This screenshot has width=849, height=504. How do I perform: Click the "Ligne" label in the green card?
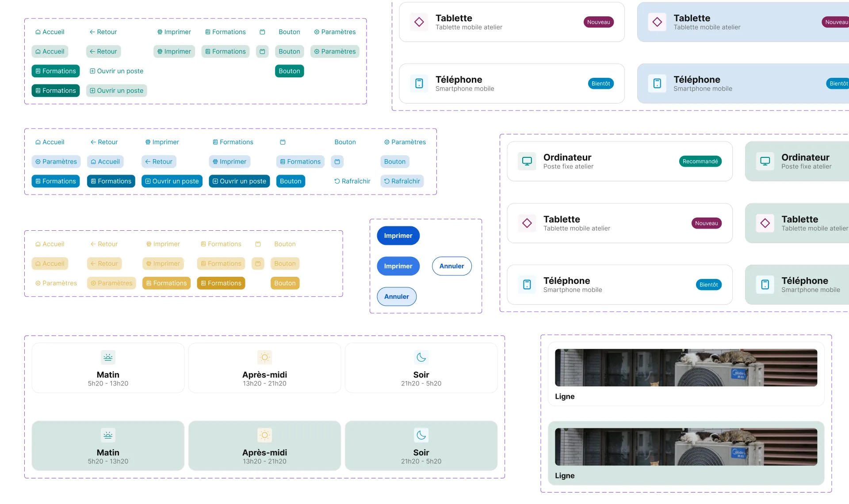565,476
